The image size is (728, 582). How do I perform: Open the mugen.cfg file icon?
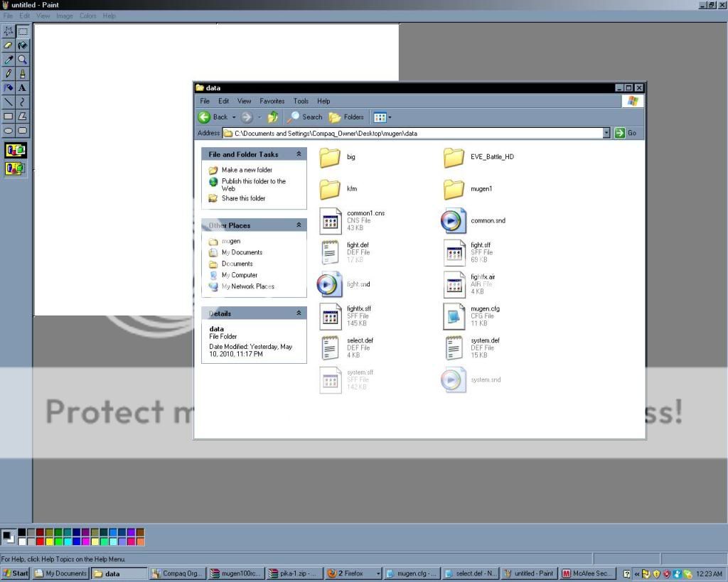pos(454,316)
